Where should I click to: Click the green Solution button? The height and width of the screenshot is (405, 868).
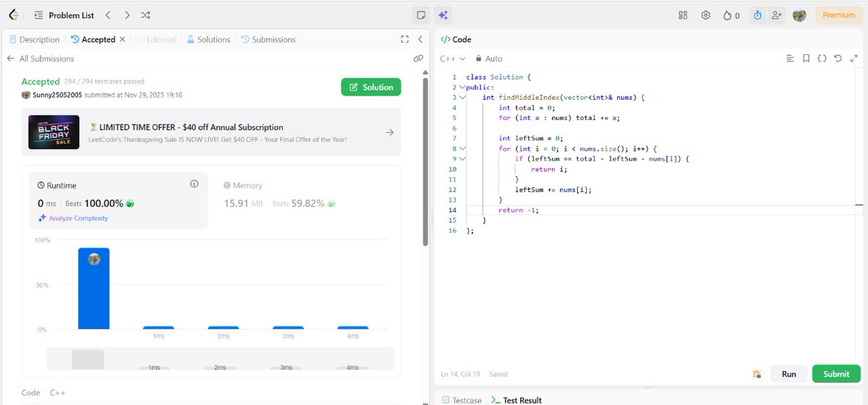click(x=371, y=87)
